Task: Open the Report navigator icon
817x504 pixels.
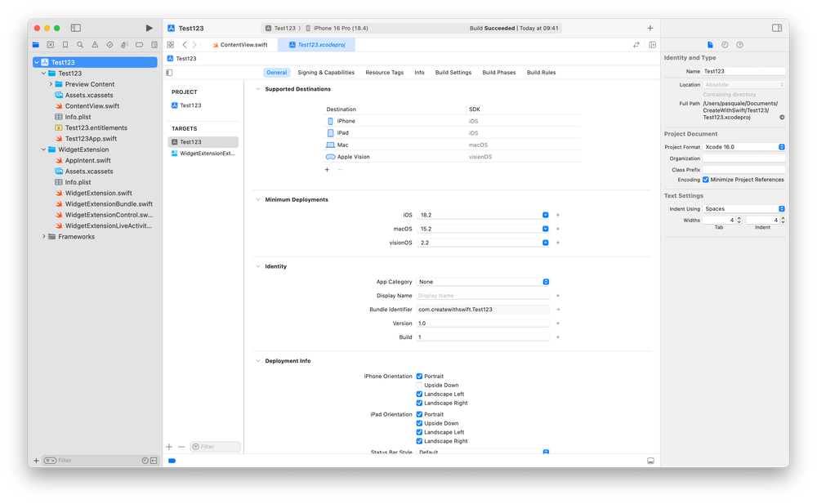Action: [x=154, y=44]
